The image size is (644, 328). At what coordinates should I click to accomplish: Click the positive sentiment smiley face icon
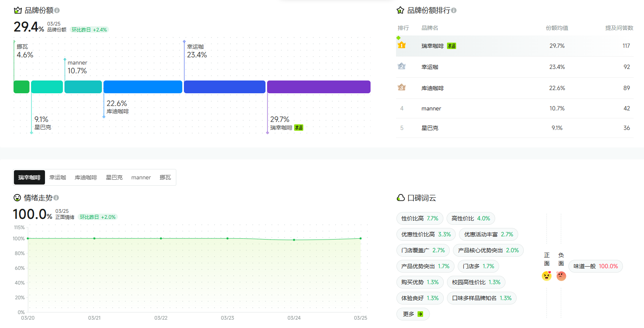546,276
